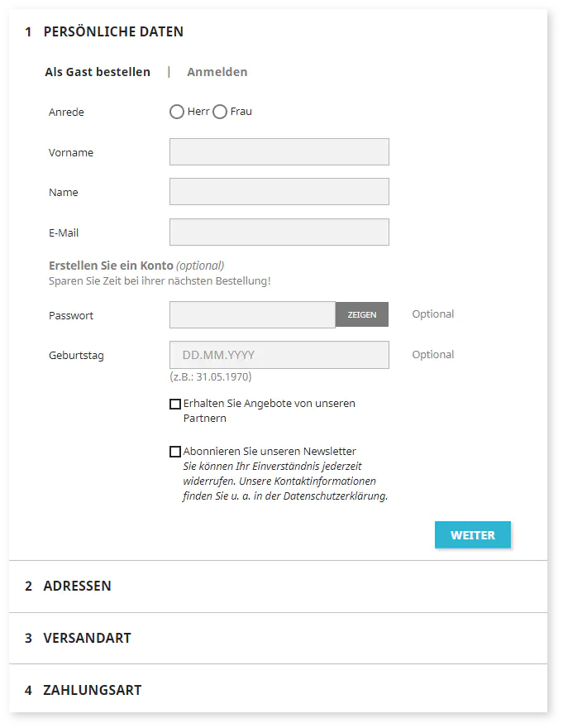Click the Herr label text
Image resolution: width=563 pixels, height=728 pixels.
coord(198,112)
